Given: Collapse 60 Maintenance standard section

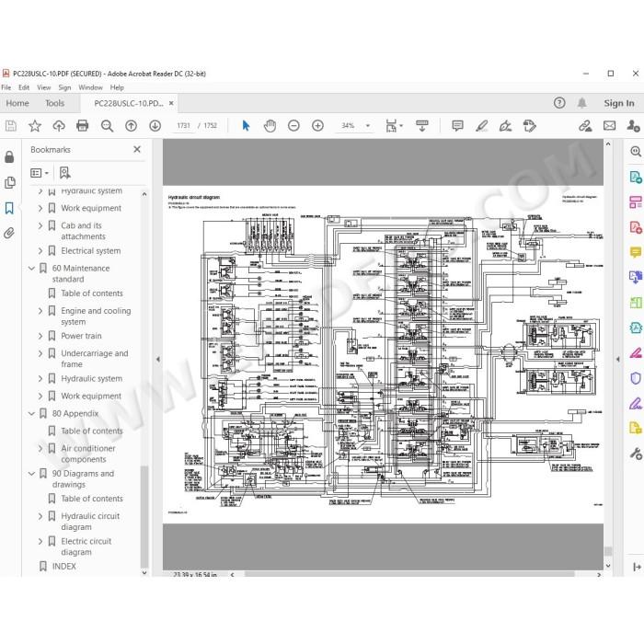Looking at the screenshot, I should tap(31, 269).
